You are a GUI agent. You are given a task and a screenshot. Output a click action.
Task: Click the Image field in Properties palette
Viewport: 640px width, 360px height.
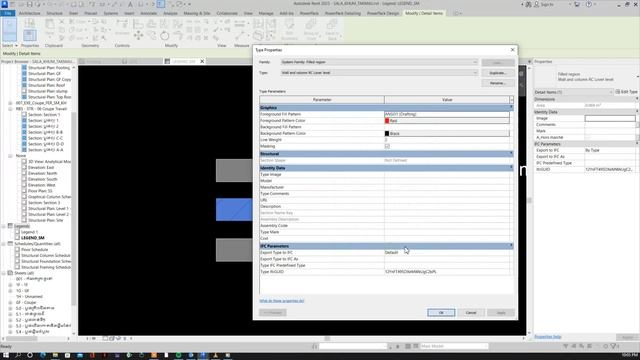tap(610, 118)
